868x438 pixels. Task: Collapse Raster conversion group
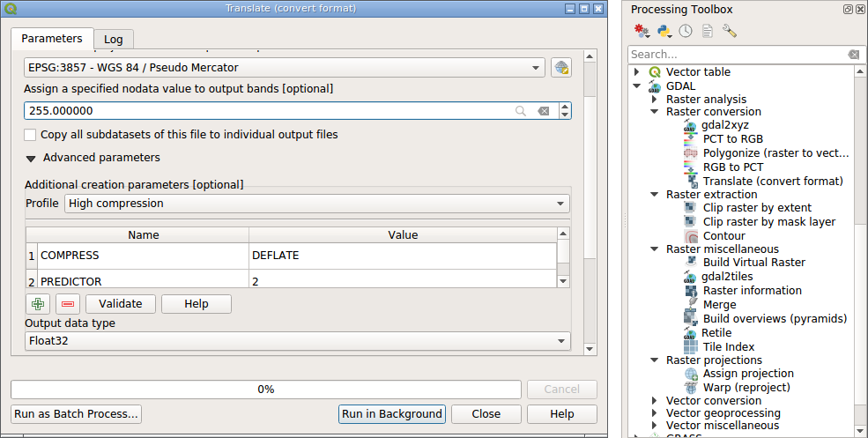tap(655, 112)
